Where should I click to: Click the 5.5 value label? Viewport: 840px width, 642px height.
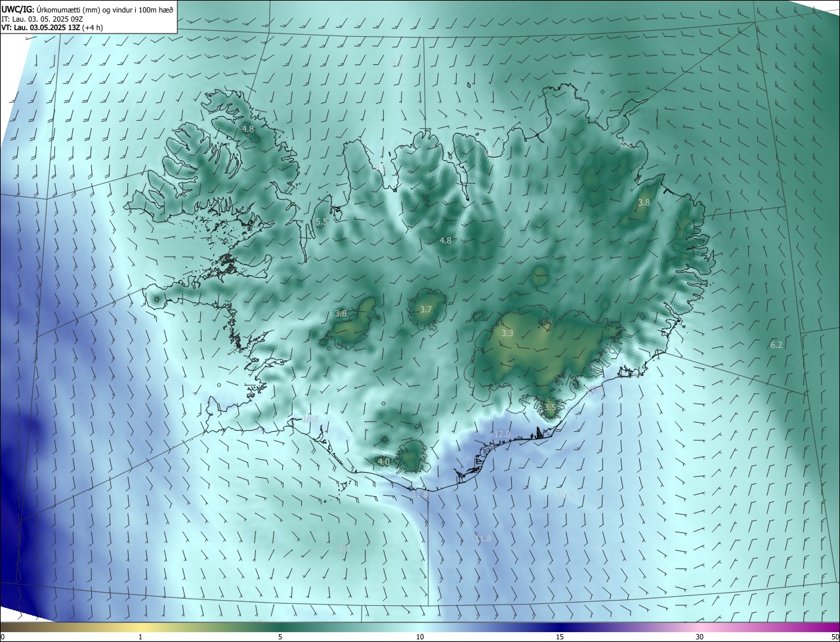point(322,222)
